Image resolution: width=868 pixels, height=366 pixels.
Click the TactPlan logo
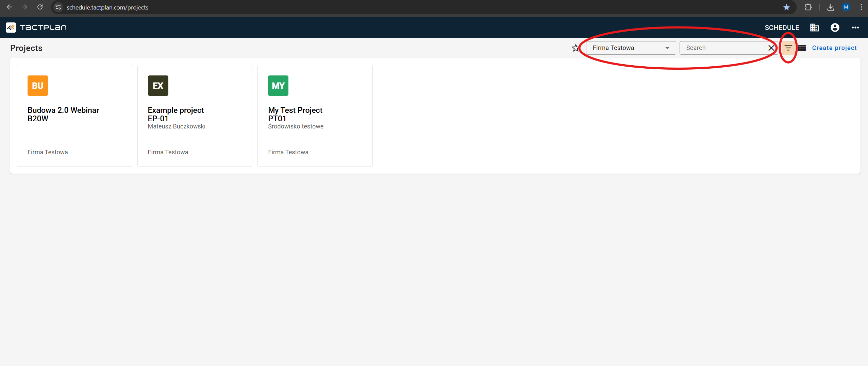[x=36, y=28]
